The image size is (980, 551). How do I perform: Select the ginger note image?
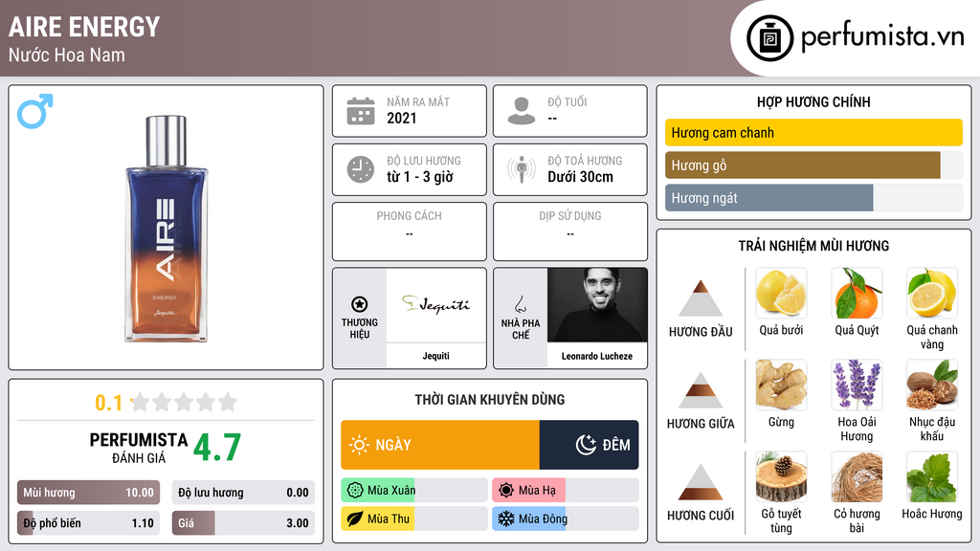pos(781,385)
